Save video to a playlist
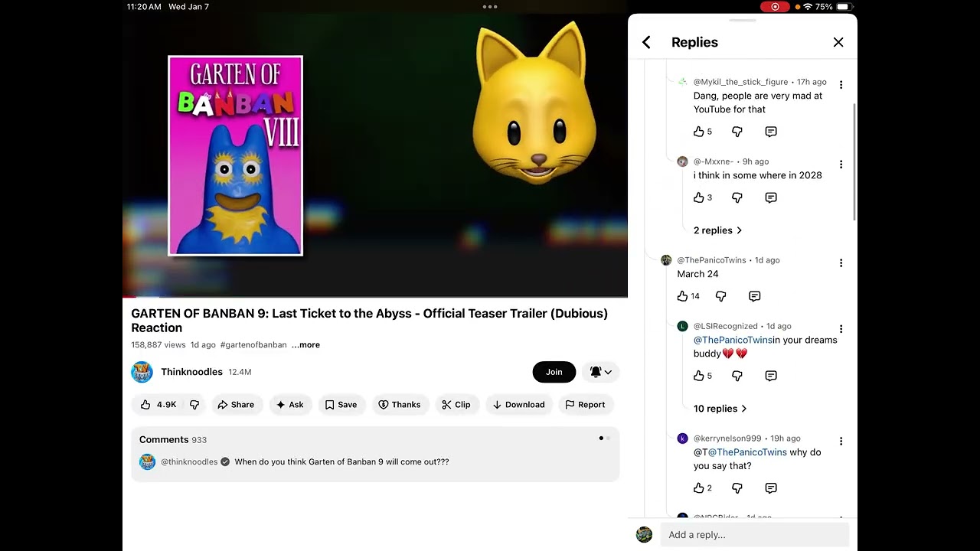The image size is (980, 551). 341,405
